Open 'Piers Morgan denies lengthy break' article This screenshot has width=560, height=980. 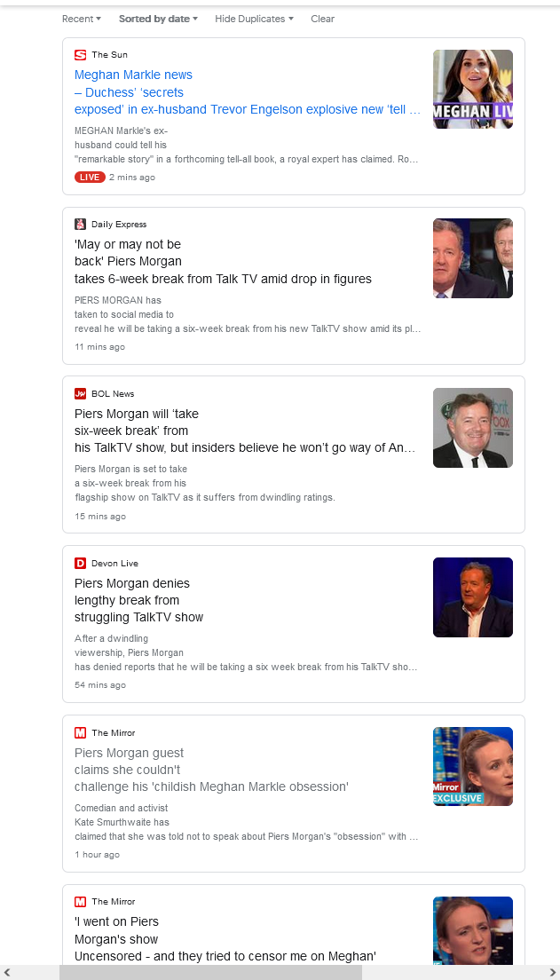click(138, 600)
